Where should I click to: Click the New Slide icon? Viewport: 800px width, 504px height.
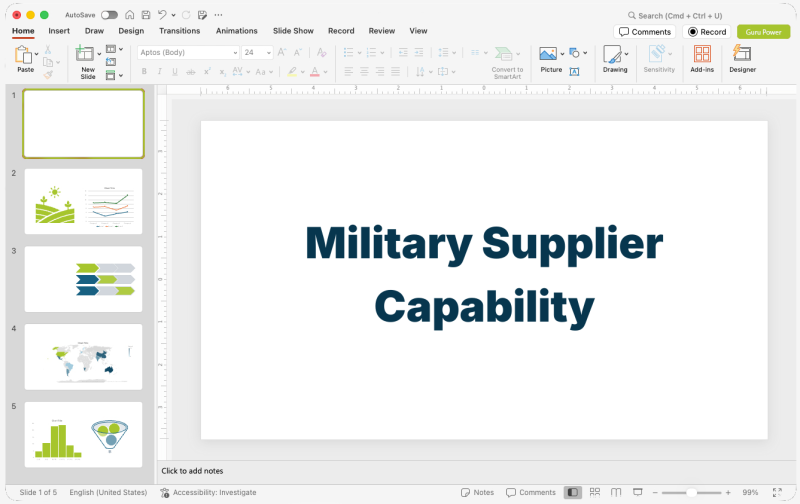tap(85, 54)
